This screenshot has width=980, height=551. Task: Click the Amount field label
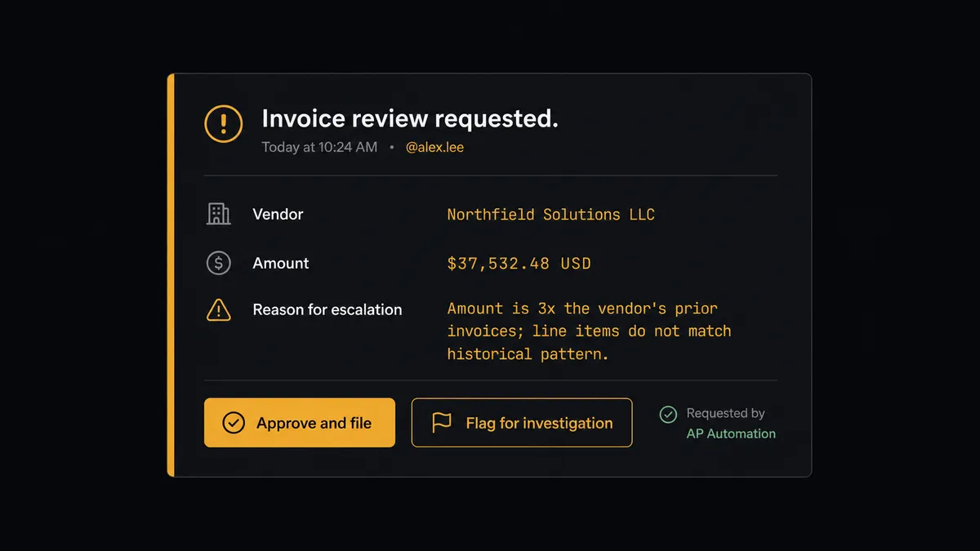click(281, 263)
